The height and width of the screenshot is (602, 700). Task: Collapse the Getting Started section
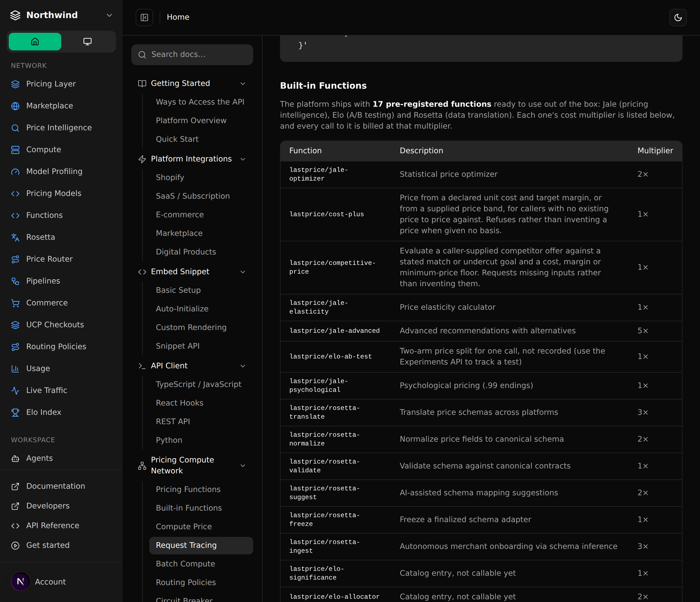click(x=243, y=83)
